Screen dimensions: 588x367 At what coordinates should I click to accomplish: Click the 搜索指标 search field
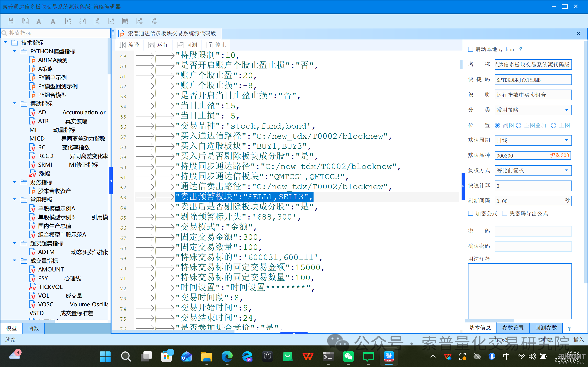click(x=56, y=33)
